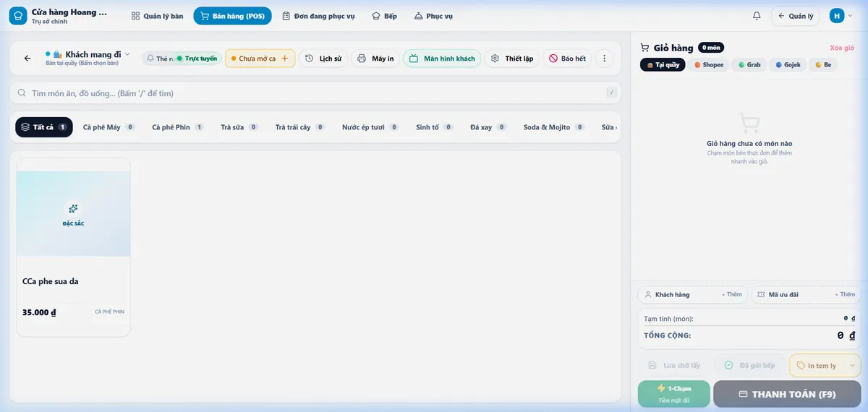Click the store logo icon at top left
Viewport: 868px width, 412px height.
coord(18,16)
